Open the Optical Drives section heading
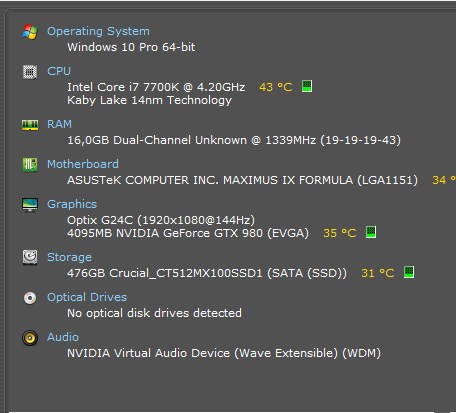The height and width of the screenshot is (413, 456). 87,297
